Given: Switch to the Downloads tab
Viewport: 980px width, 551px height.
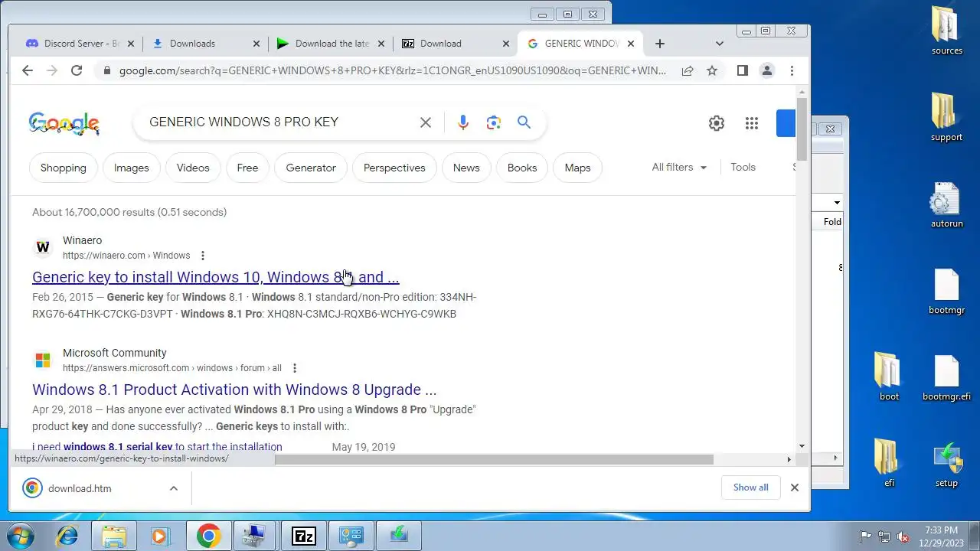Looking at the screenshot, I should tap(205, 44).
